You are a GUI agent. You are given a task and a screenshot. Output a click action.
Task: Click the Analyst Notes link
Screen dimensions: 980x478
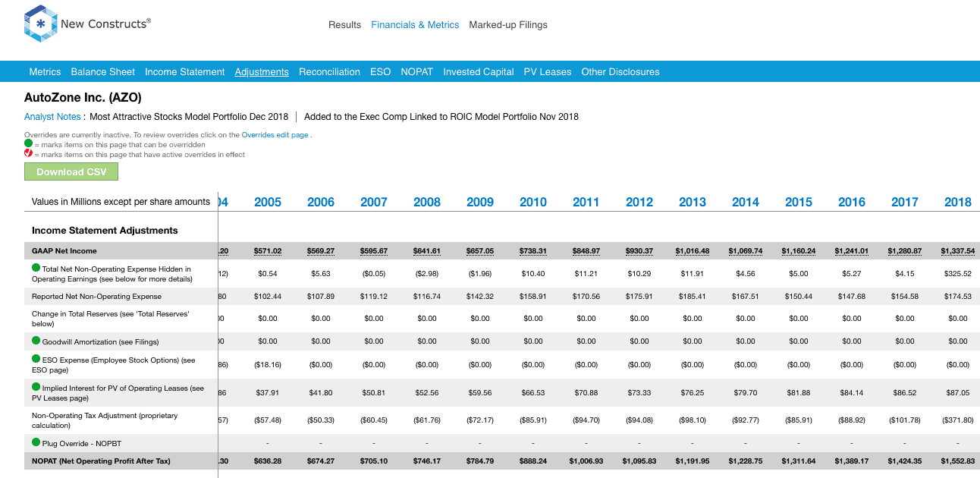[52, 117]
